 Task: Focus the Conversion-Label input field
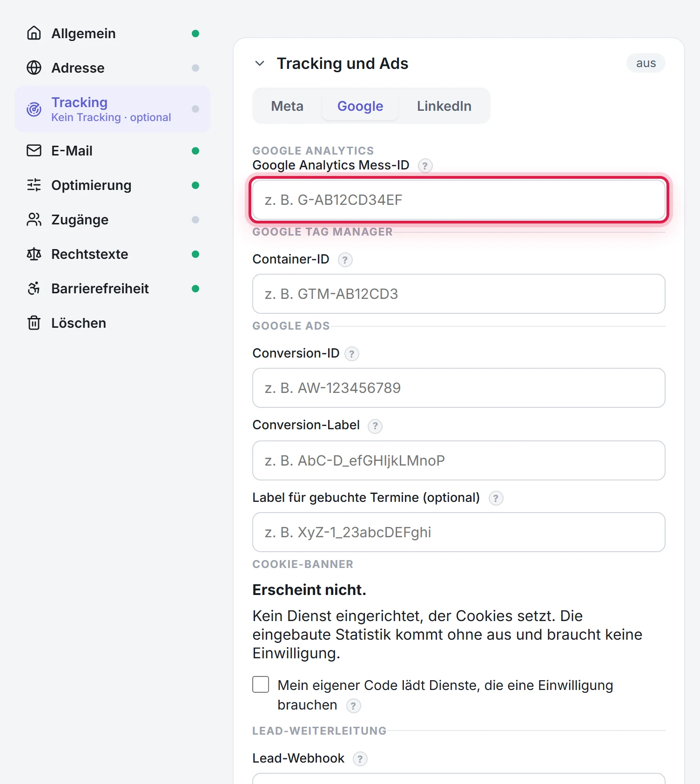pyautogui.click(x=459, y=460)
